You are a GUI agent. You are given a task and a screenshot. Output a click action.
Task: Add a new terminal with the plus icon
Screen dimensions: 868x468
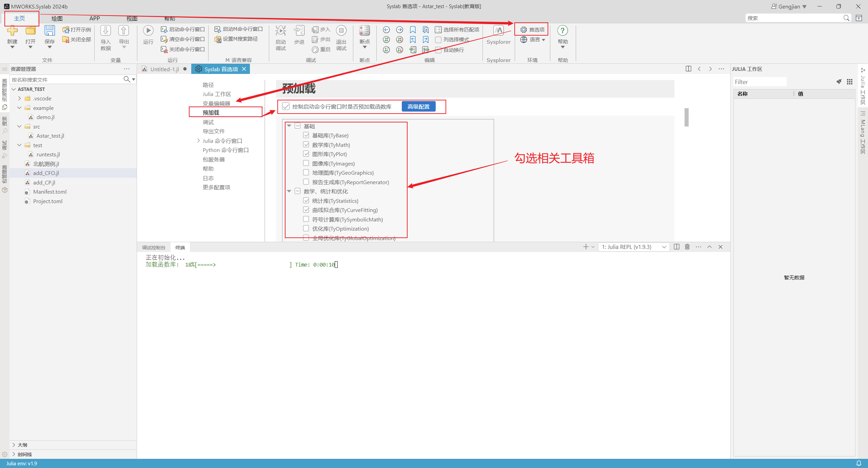(586, 247)
